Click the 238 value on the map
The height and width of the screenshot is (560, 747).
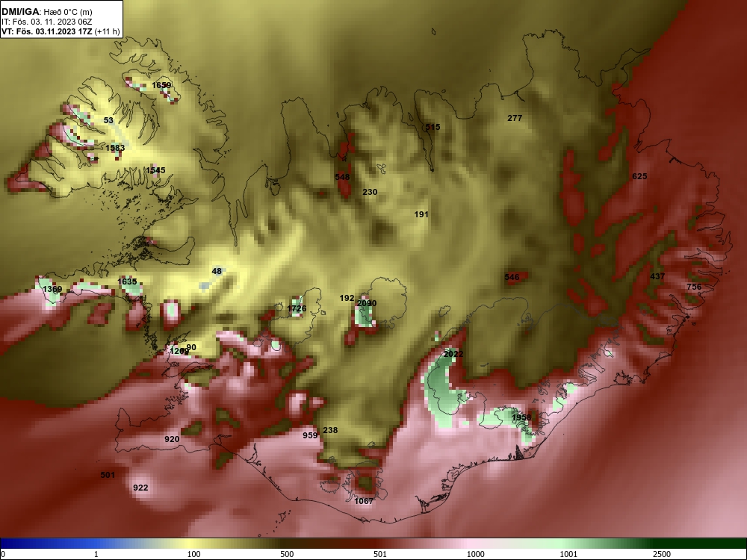pyautogui.click(x=330, y=430)
